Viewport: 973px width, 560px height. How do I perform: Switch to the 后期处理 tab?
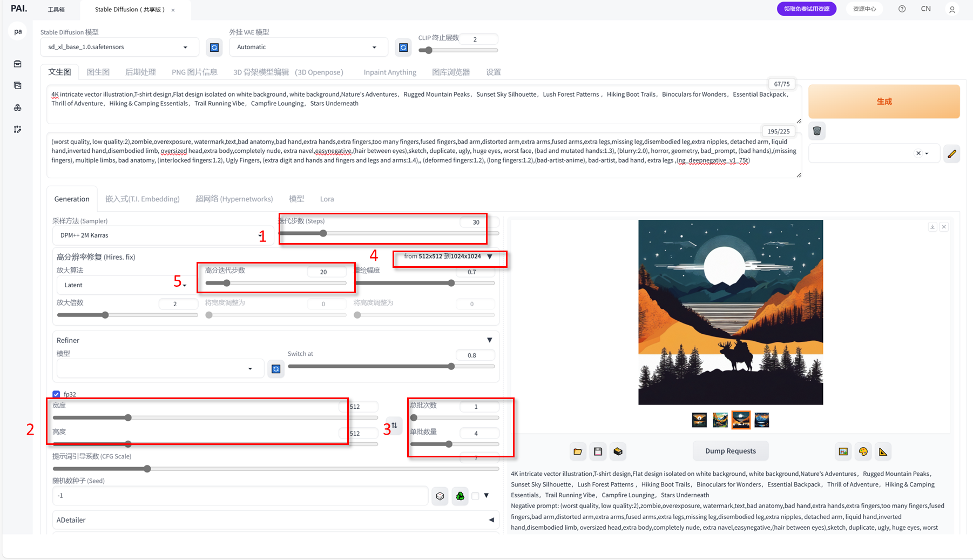click(x=140, y=72)
